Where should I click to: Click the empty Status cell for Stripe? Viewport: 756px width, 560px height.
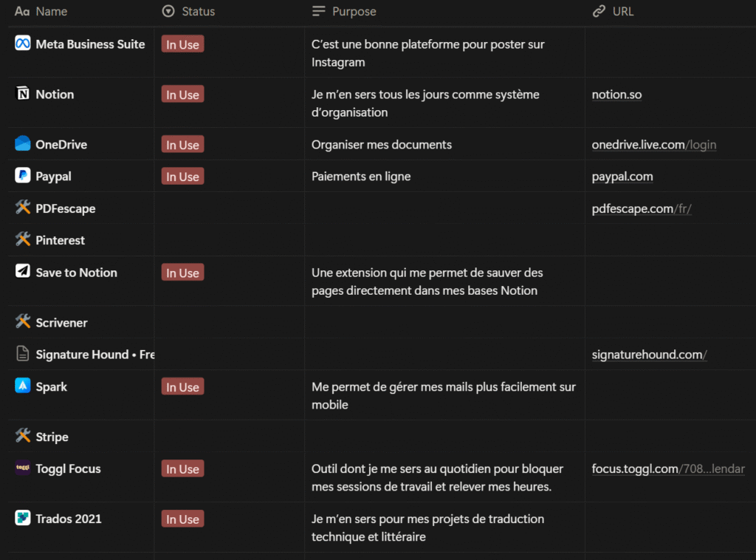[x=221, y=436]
